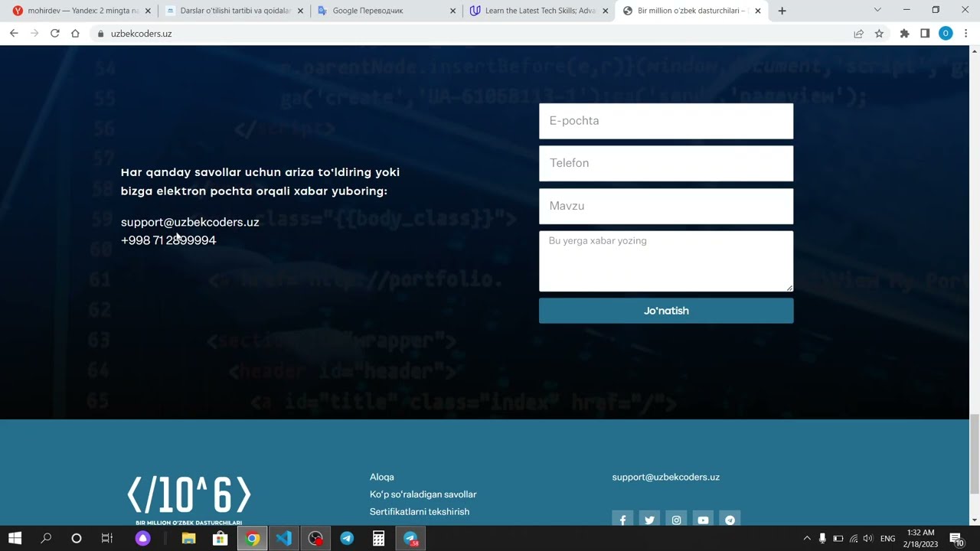980x551 pixels.
Task: Reload the uzbekcoders.uz page
Action: click(55, 34)
